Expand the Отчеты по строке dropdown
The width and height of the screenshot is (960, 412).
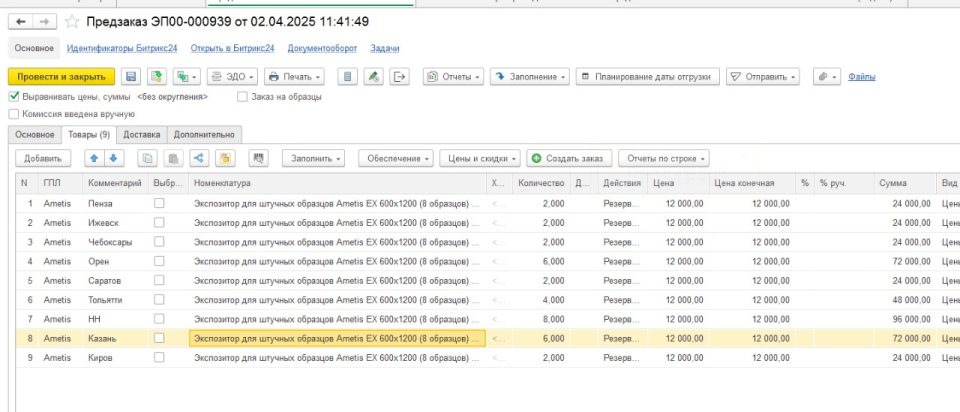click(x=664, y=158)
